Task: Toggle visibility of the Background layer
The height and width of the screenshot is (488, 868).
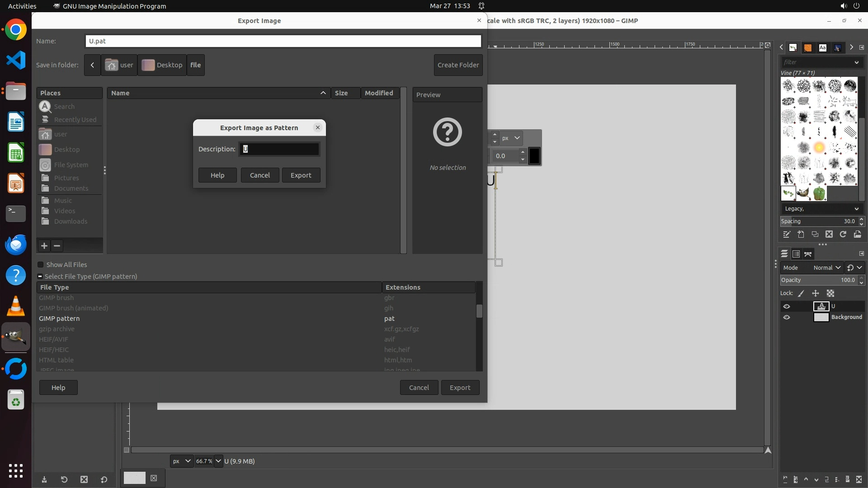Action: pyautogui.click(x=787, y=317)
